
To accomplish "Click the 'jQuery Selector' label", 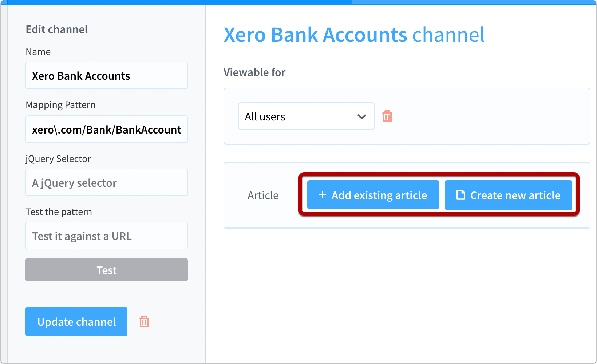I will point(58,159).
